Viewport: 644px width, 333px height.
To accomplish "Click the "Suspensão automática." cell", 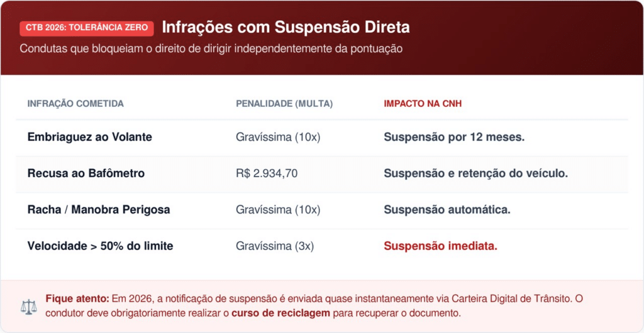I will coord(447,210).
